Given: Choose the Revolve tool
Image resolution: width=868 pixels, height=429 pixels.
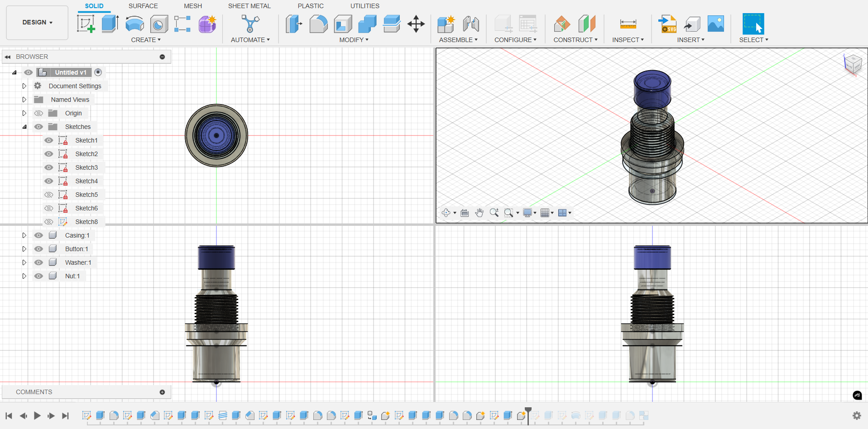Looking at the screenshot, I should tap(134, 24).
